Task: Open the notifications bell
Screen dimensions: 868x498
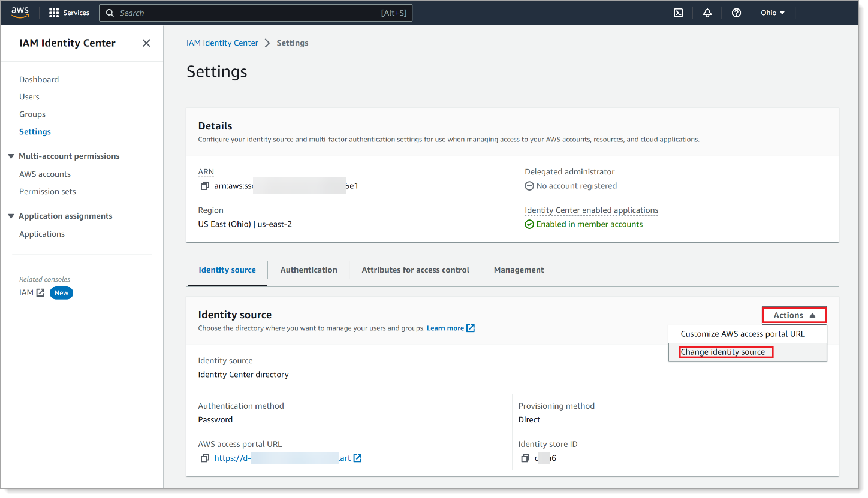Action: click(x=707, y=13)
